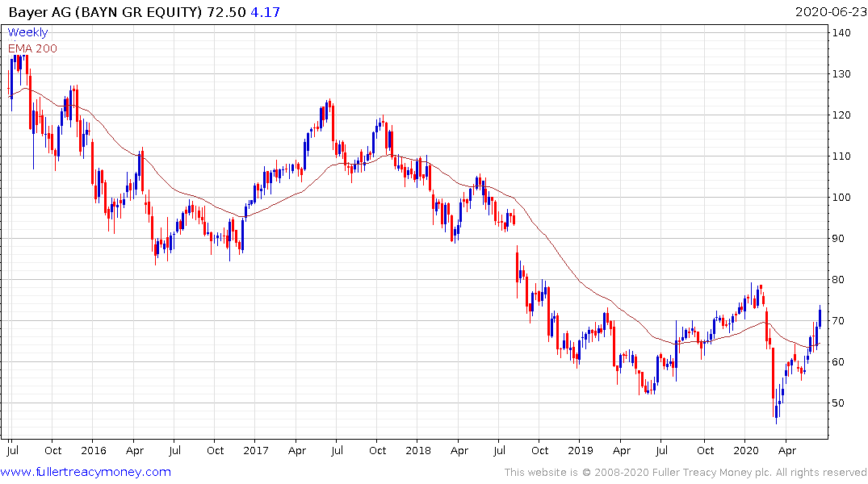
Task: Click the 2019 year label on time axis
Action: (580, 450)
